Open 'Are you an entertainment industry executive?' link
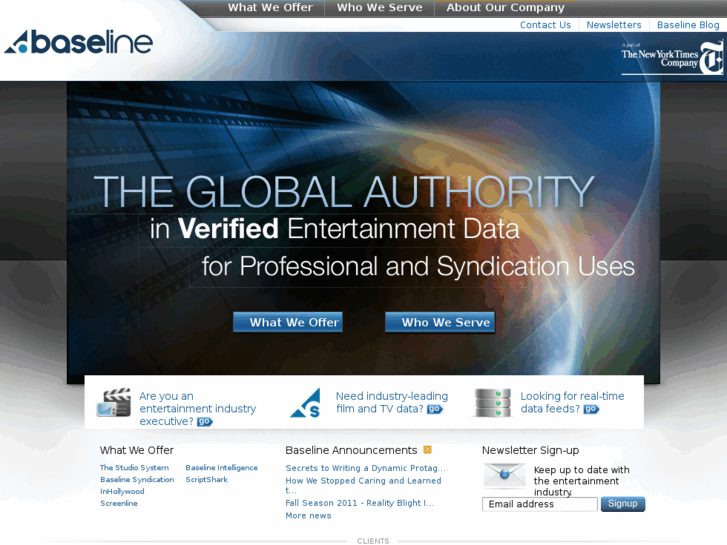The height and width of the screenshot is (545, 727). [198, 409]
